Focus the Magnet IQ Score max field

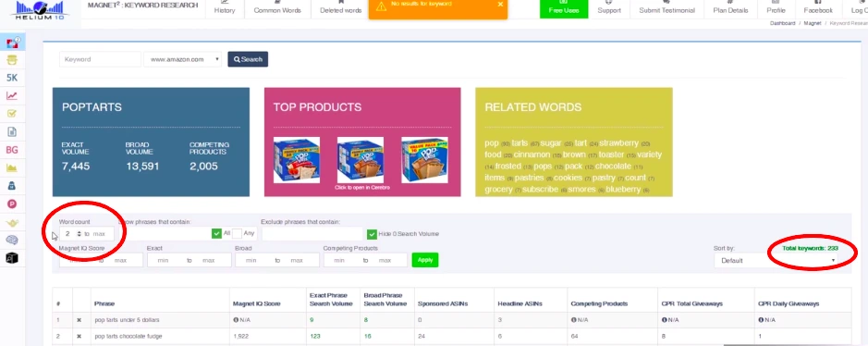(121, 260)
